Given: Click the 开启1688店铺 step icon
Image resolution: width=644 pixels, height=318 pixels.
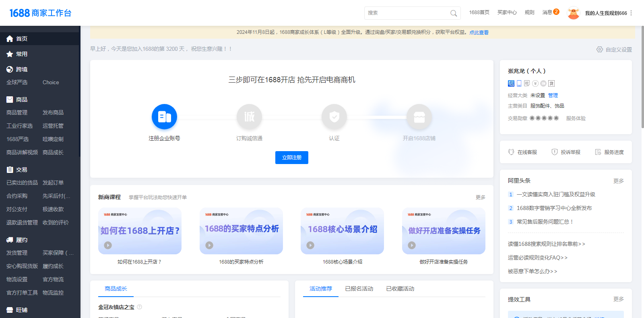Looking at the screenshot, I should tap(419, 117).
